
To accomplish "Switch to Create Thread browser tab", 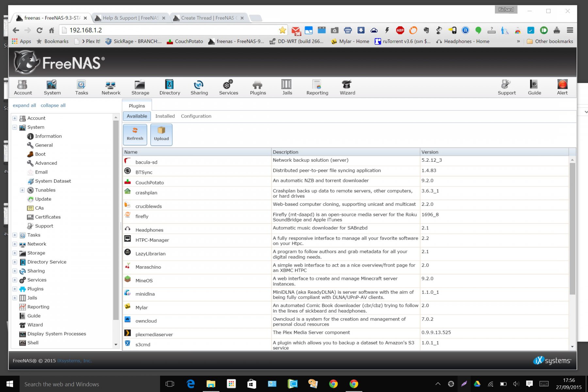I will coord(208,18).
